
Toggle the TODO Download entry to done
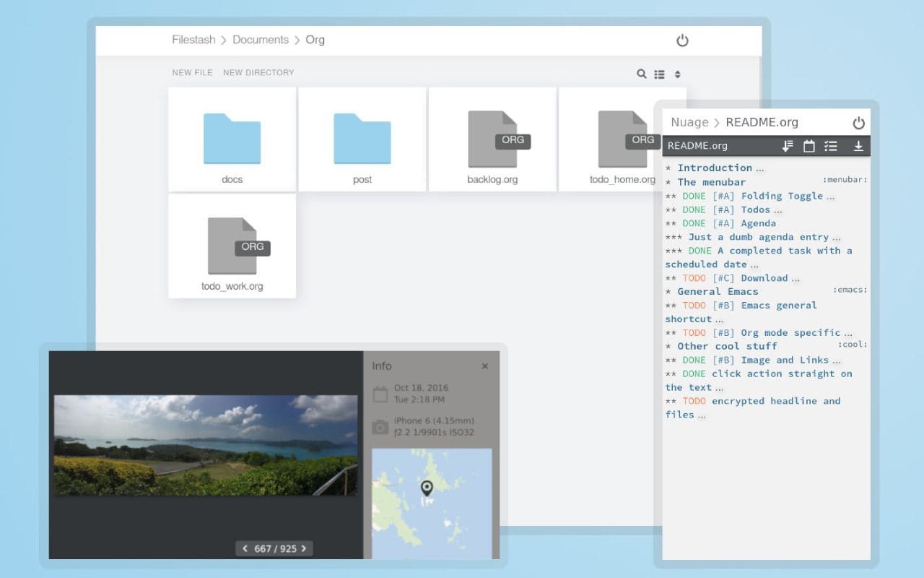pyautogui.click(x=694, y=277)
